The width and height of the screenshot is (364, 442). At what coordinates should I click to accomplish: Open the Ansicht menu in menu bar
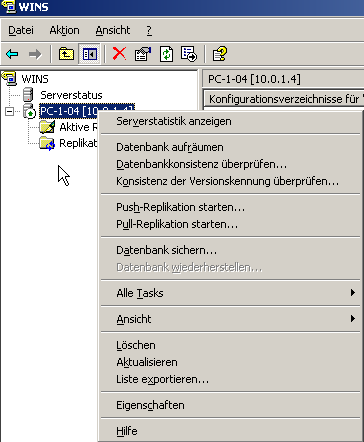113,30
